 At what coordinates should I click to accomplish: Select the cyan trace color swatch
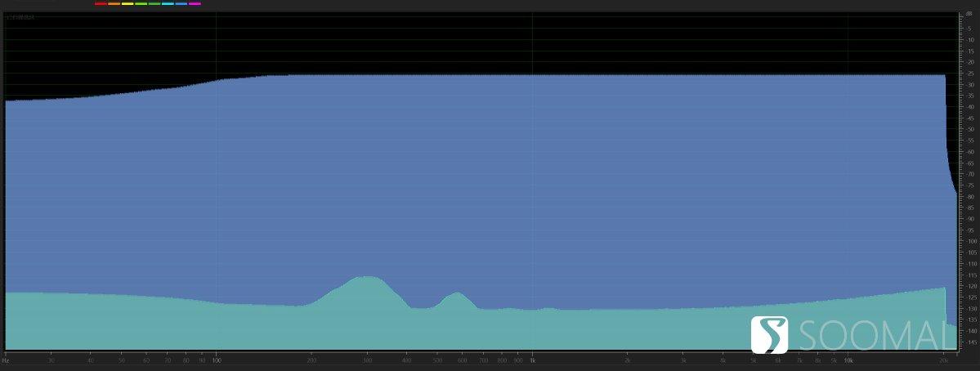tap(168, 4)
